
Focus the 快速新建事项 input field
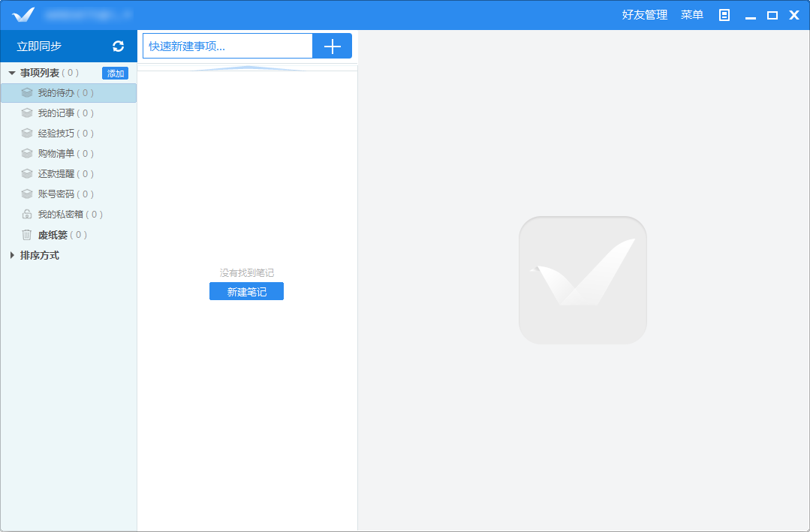tap(227, 47)
